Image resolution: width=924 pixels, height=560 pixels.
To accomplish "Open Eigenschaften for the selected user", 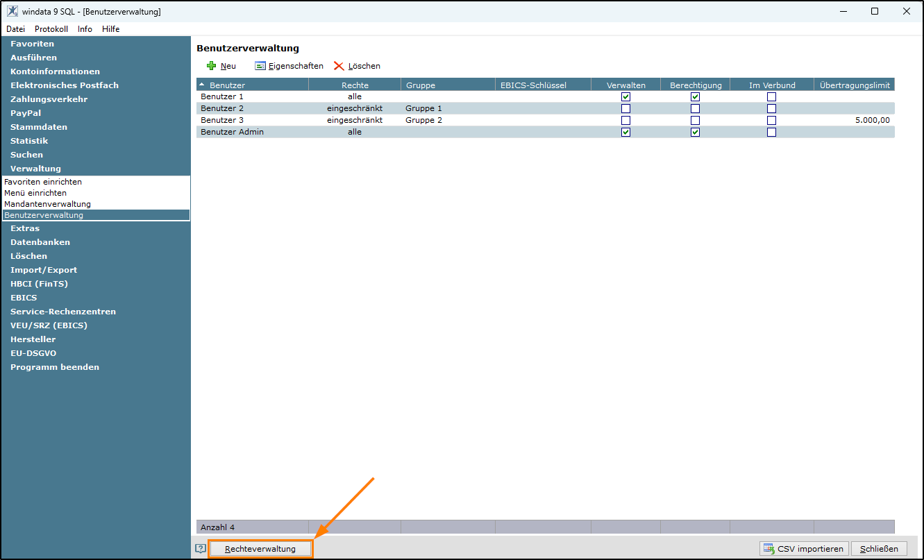I will click(289, 66).
